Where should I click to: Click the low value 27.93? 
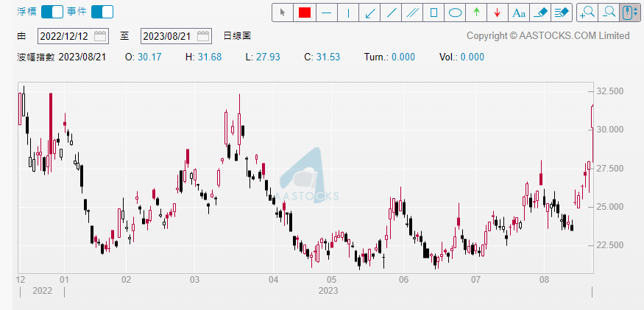click(268, 57)
